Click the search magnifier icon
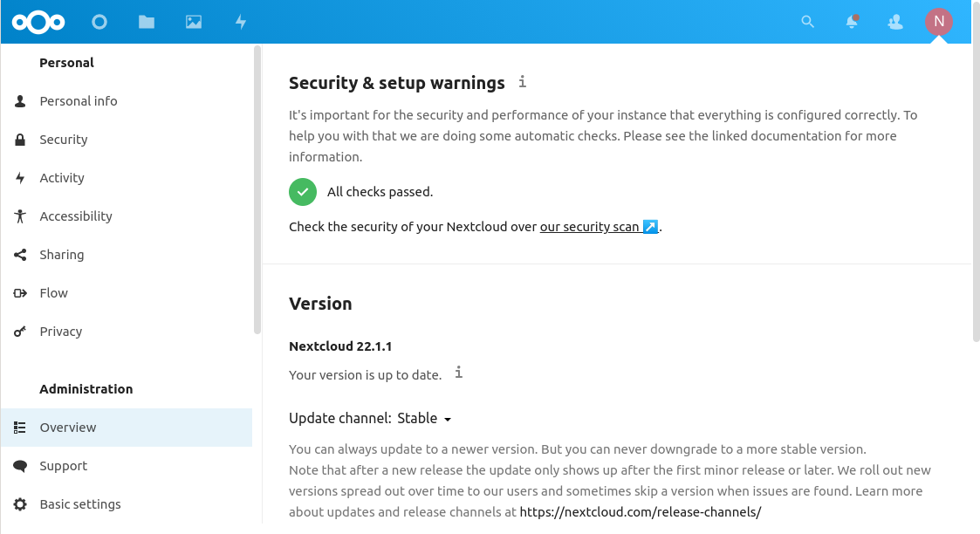Image resolution: width=980 pixels, height=534 pixels. point(807,23)
